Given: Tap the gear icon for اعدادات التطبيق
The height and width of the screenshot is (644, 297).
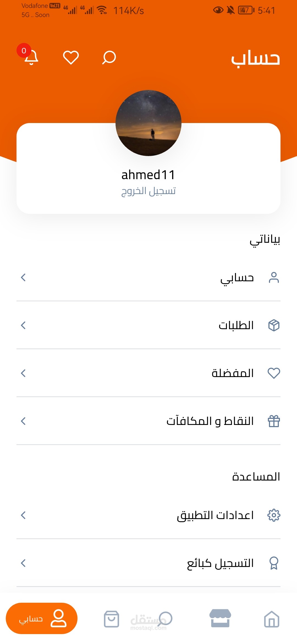Looking at the screenshot, I should tap(274, 515).
